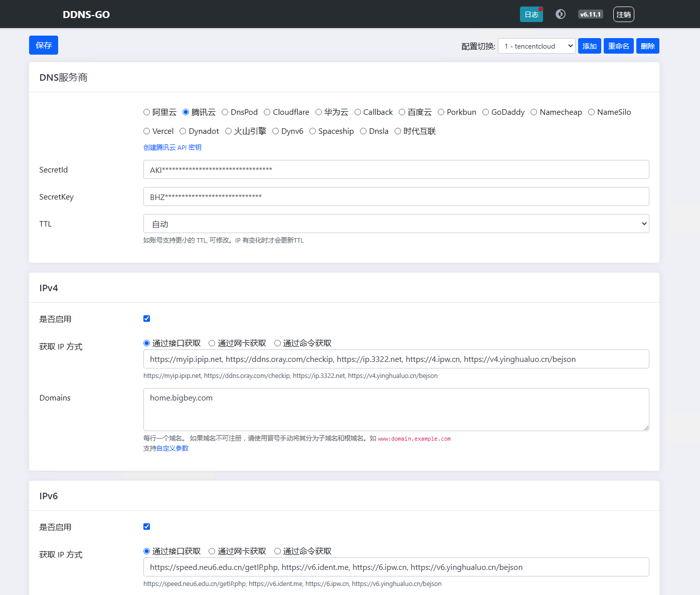The height and width of the screenshot is (595, 700).
Task: Toggle the dark mode theme icon
Action: [561, 14]
